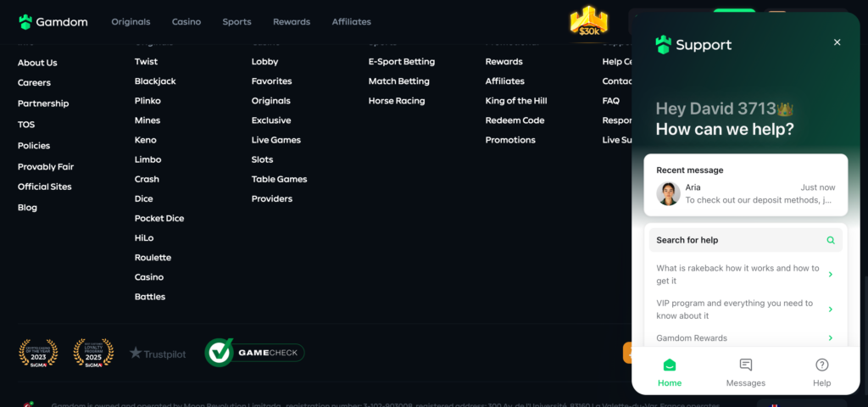The width and height of the screenshot is (868, 407).
Task: Open the Lobby casino link
Action: tap(264, 61)
